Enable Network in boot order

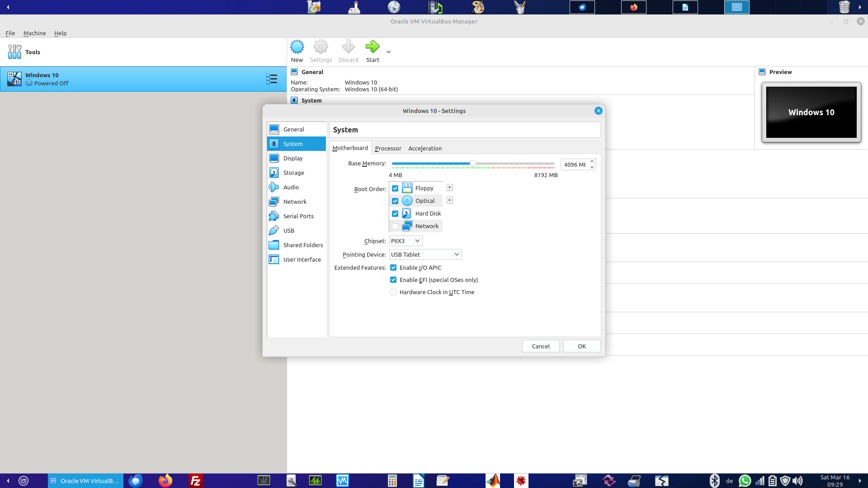point(395,226)
